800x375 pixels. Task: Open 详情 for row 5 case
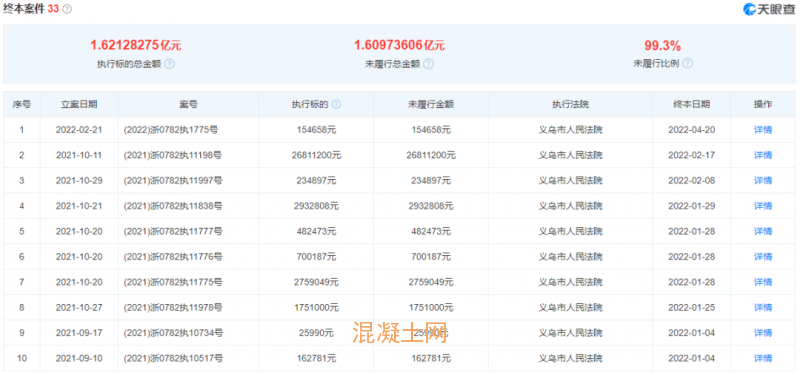(x=763, y=231)
